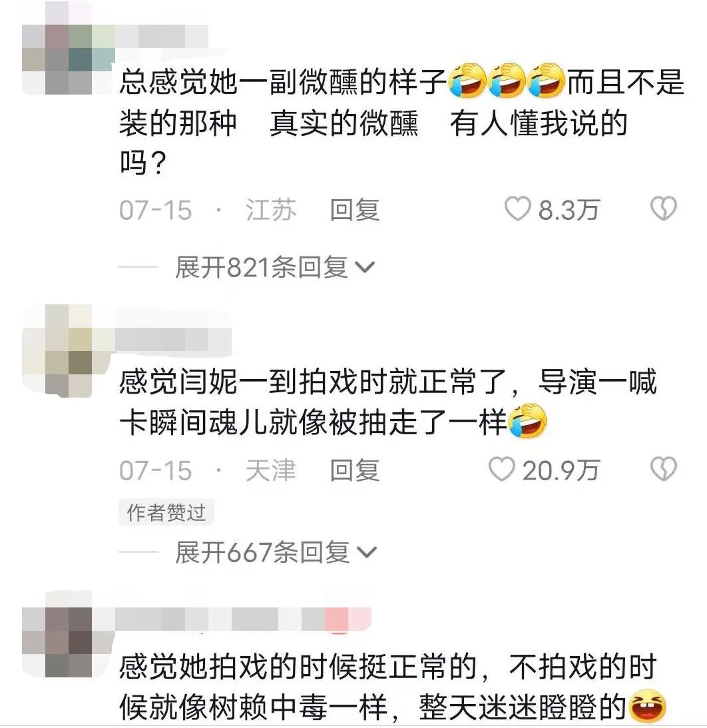This screenshot has width=707, height=728.
Task: Like the comment with 8.3万 likes
Action: 517,209
